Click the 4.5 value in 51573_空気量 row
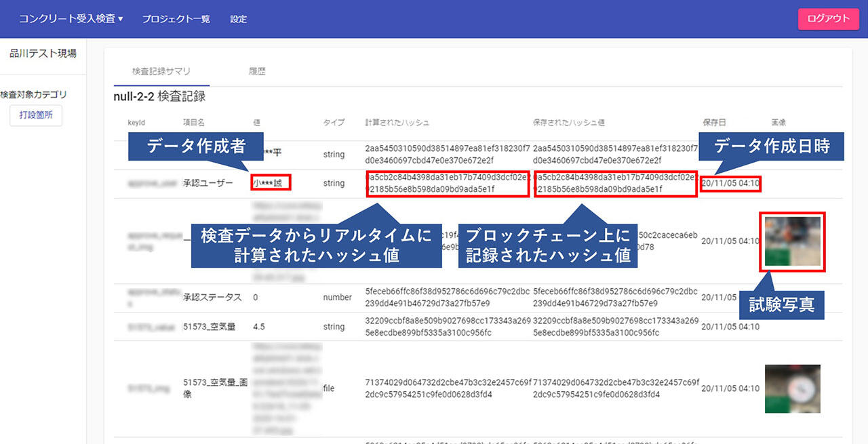Image resolution: width=868 pixels, height=444 pixels. coord(258,327)
